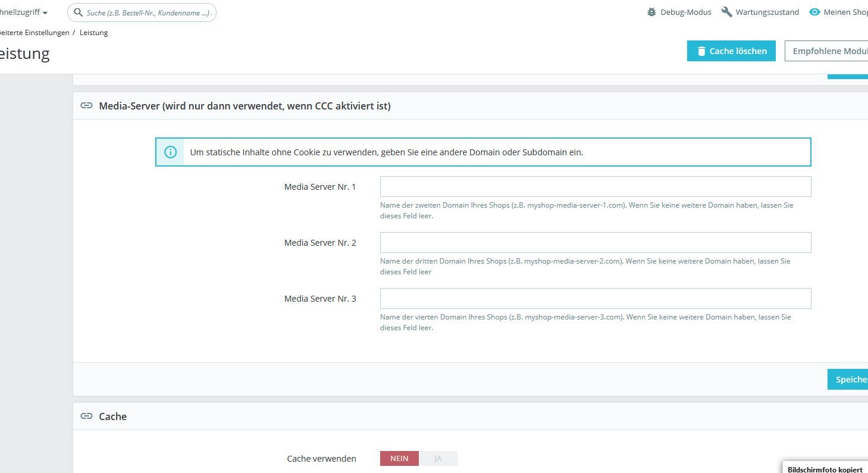
Task: Click the Cache section heading text
Action: (112, 416)
